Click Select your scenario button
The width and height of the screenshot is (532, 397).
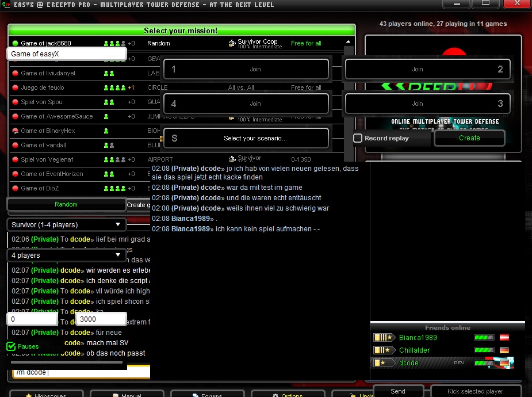click(246, 138)
